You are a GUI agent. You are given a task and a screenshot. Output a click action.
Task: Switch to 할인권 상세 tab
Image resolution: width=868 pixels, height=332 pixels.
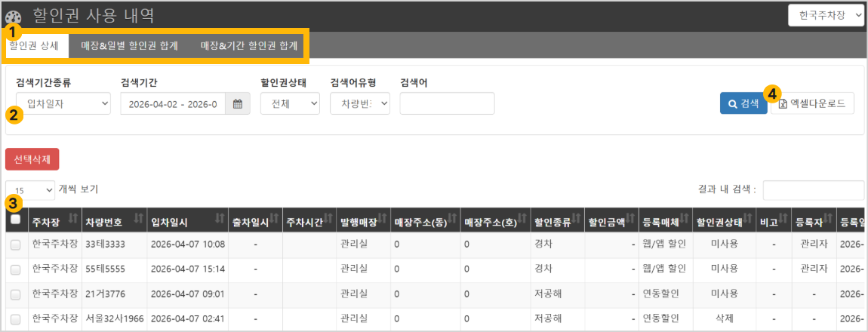click(37, 45)
